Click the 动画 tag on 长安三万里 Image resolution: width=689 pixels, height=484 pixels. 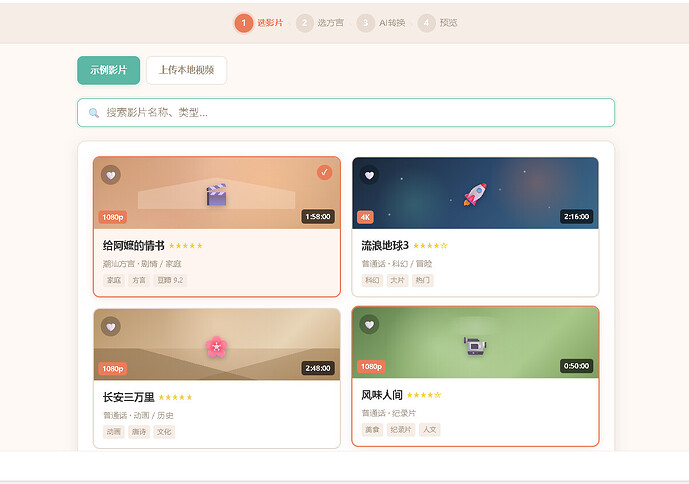[114, 432]
